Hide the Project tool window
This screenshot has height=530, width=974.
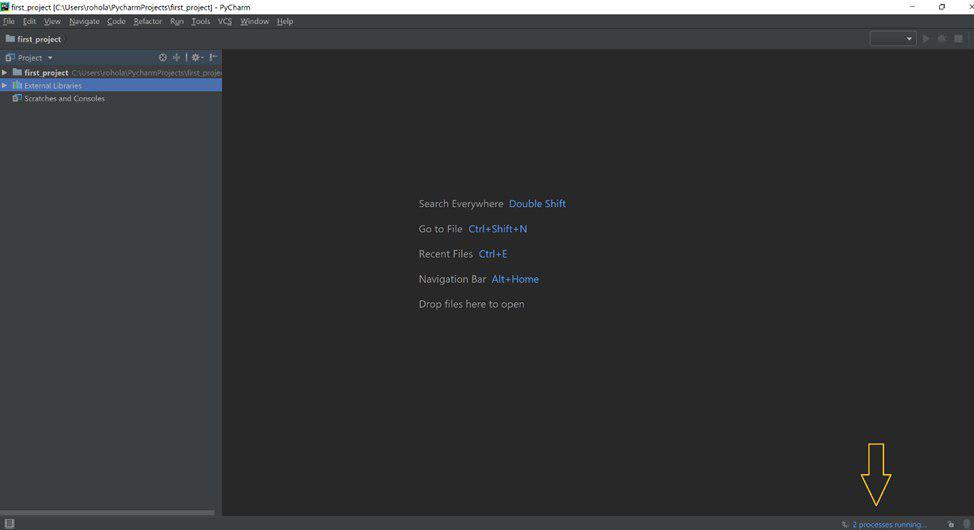coord(213,58)
